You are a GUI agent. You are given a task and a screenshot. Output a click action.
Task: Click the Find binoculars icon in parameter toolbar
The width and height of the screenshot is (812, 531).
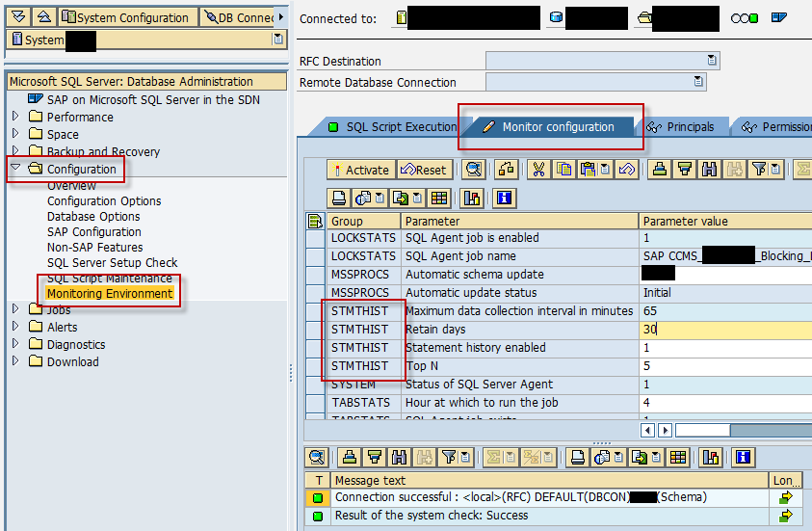(710, 170)
